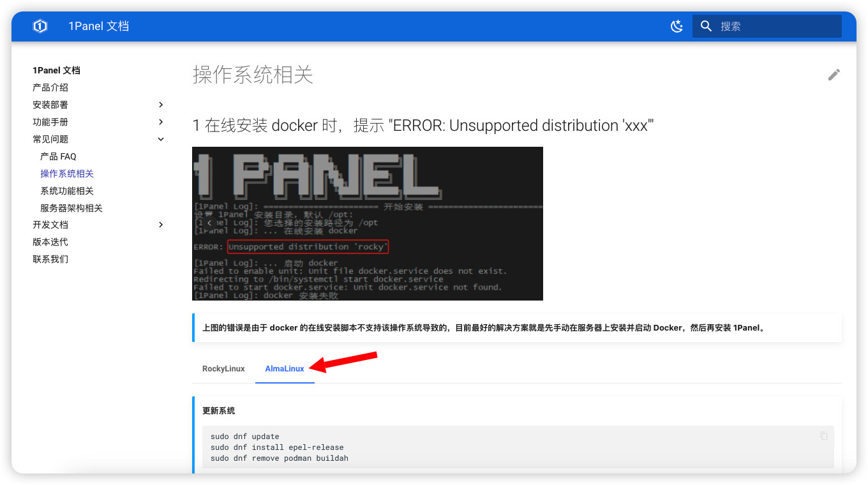The height and width of the screenshot is (485, 868).
Task: Open the 常见问题 sidebar item
Action: [50, 139]
